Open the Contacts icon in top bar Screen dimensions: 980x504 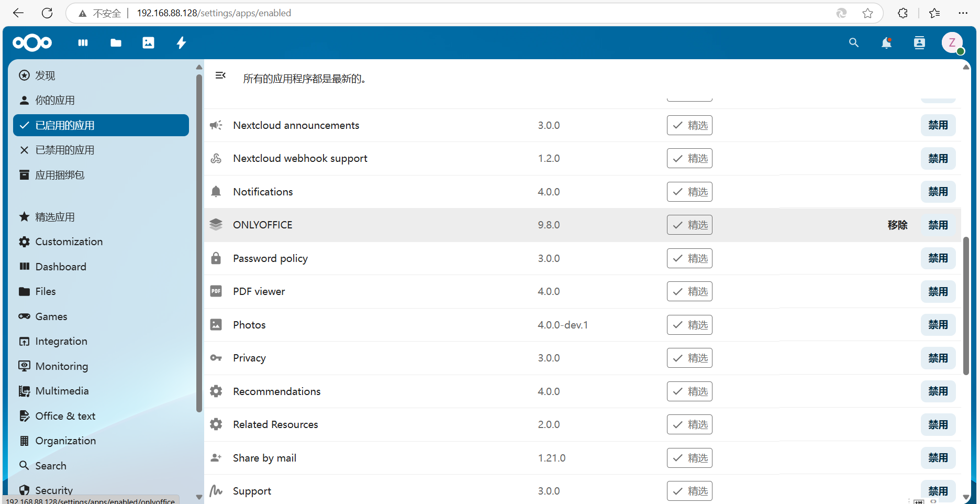[919, 43]
